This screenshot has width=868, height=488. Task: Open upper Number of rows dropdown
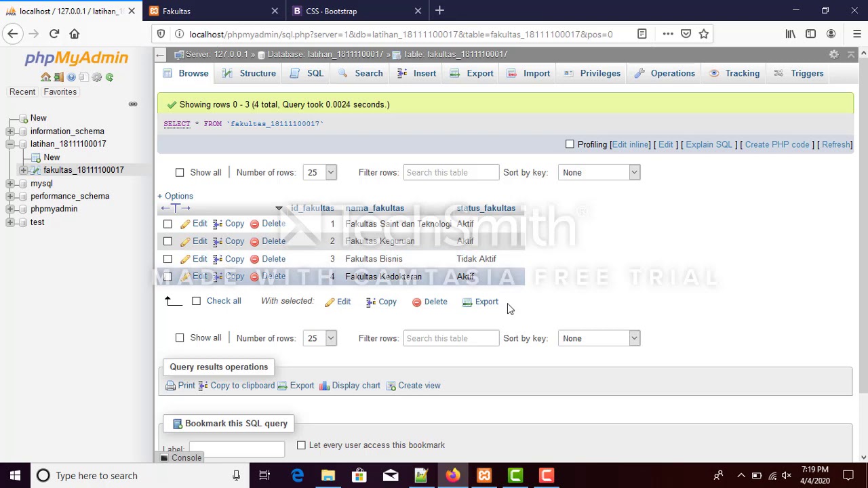pos(320,172)
